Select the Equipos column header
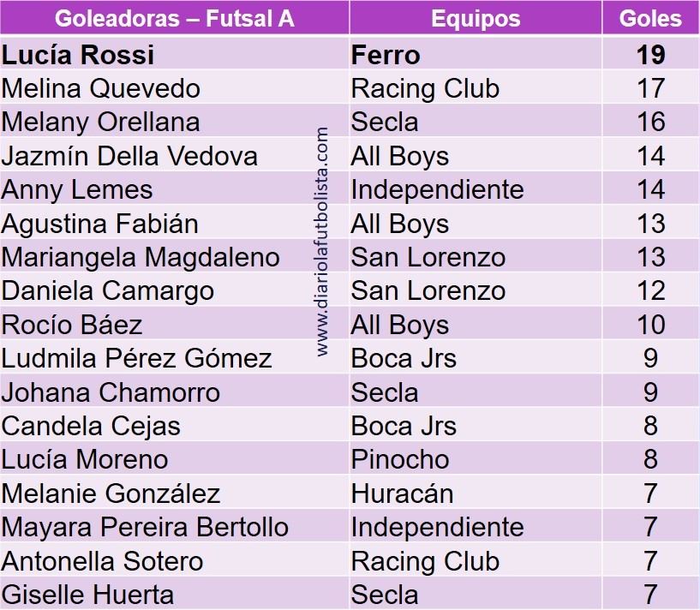 (x=476, y=18)
